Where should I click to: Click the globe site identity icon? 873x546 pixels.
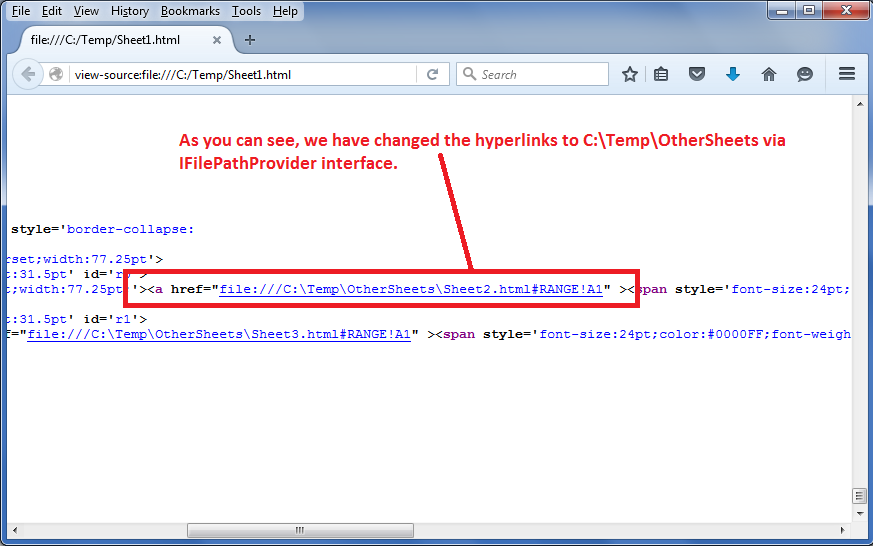57,74
